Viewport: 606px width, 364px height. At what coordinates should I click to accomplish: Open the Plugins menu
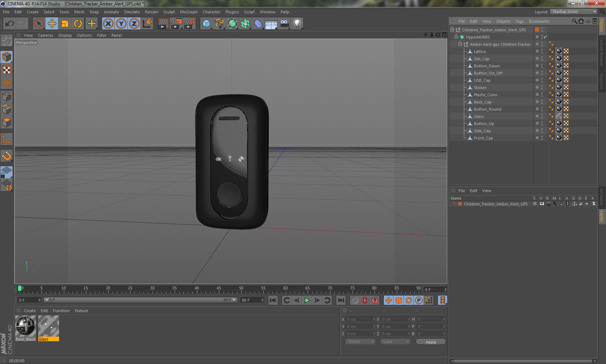[232, 12]
